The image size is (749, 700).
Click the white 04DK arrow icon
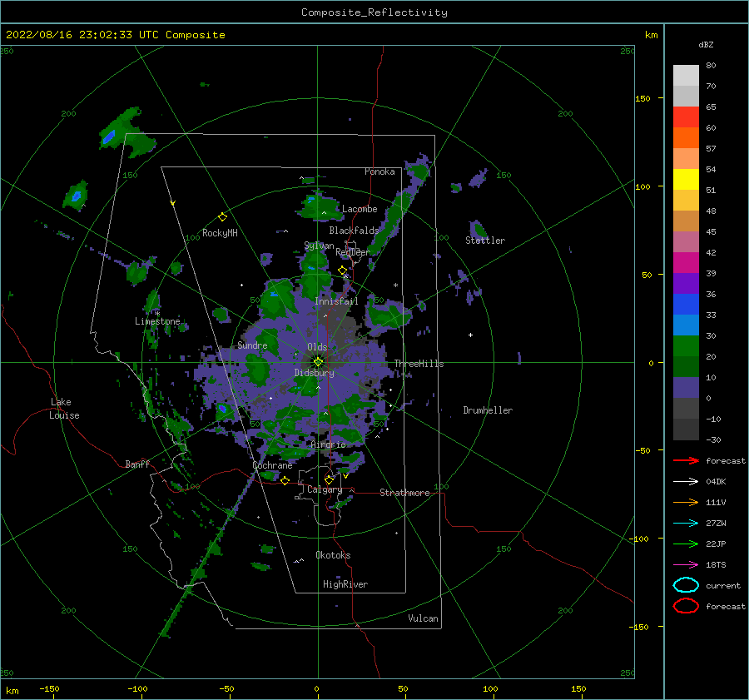(686, 481)
